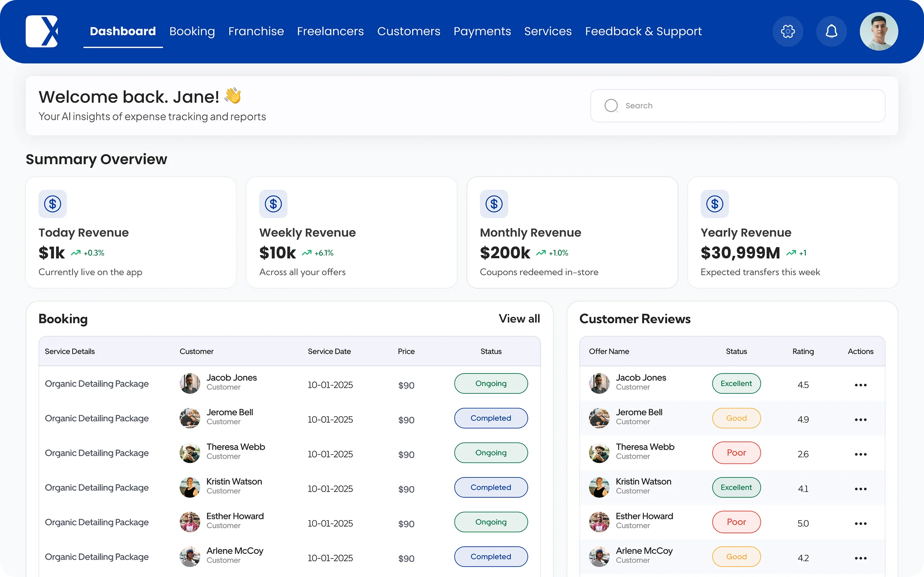Open the Services tab
The width and height of the screenshot is (924, 577).
pyautogui.click(x=548, y=32)
